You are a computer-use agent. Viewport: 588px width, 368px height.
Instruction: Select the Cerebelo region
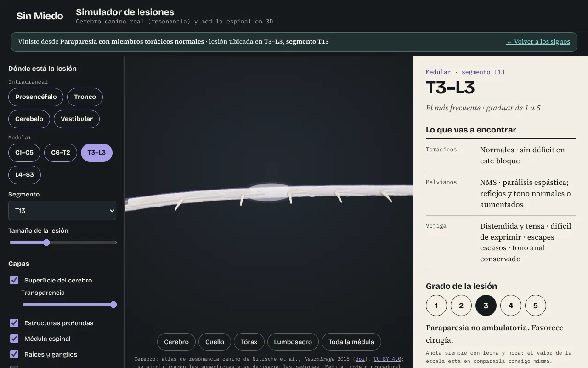pyautogui.click(x=29, y=119)
